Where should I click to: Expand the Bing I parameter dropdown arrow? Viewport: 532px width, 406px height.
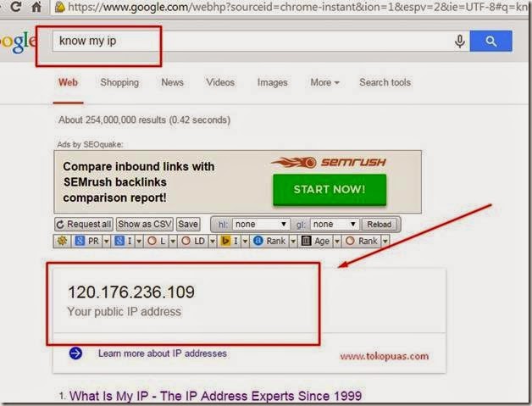coord(245,242)
